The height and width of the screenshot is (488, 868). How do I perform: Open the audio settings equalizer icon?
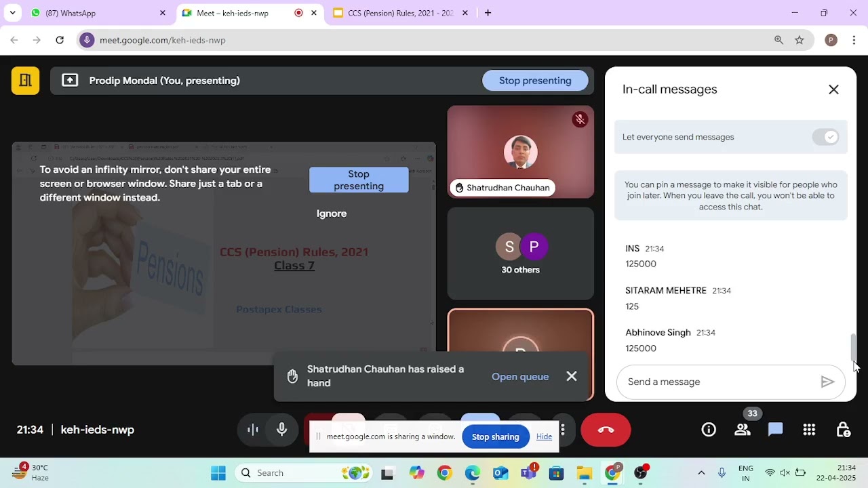253,430
